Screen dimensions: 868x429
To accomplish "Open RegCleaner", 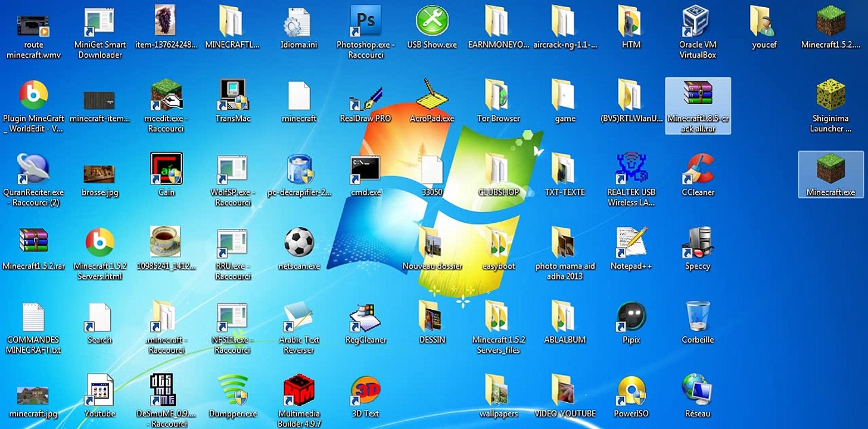I will 365,317.
